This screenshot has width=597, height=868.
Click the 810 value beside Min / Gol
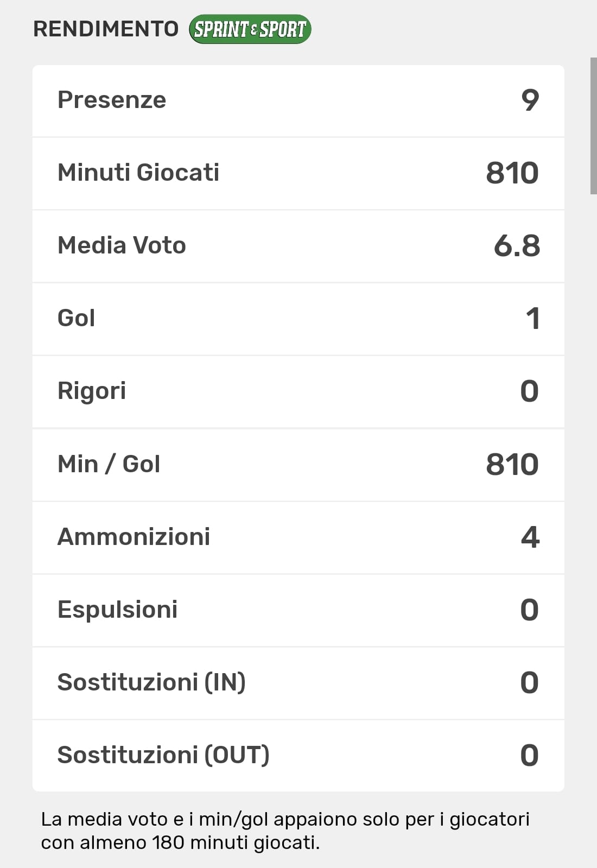512,465
